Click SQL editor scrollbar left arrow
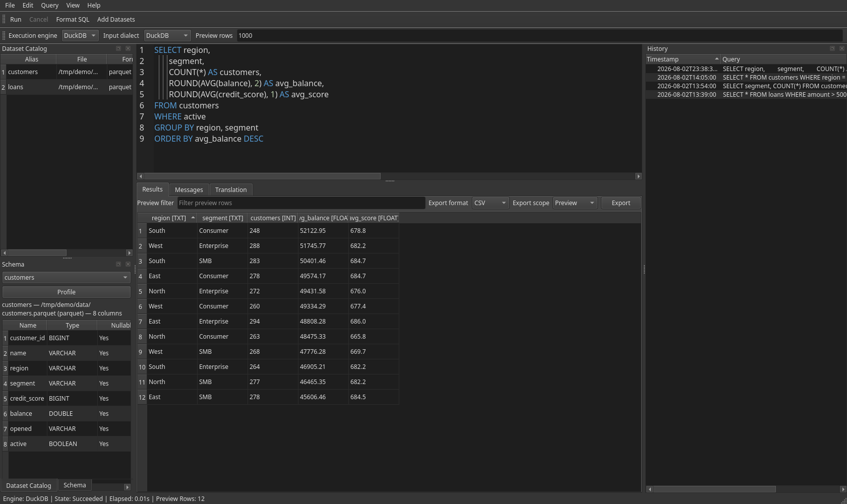 point(141,176)
